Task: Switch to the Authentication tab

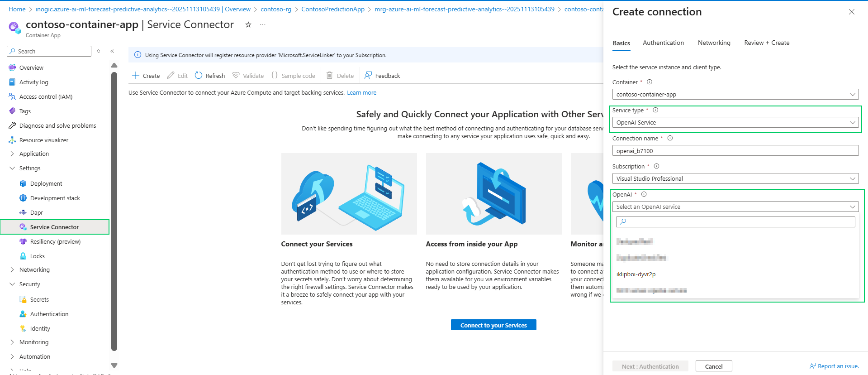Action: 663,43
